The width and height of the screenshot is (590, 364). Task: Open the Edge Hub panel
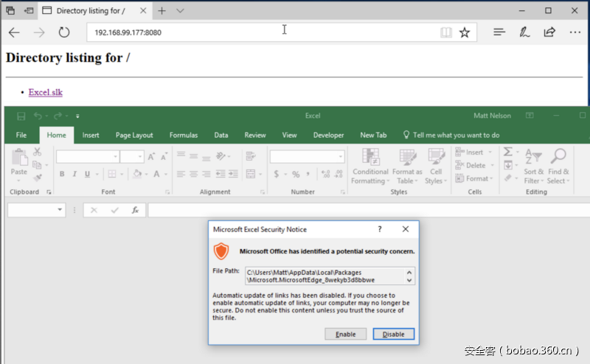(x=499, y=32)
